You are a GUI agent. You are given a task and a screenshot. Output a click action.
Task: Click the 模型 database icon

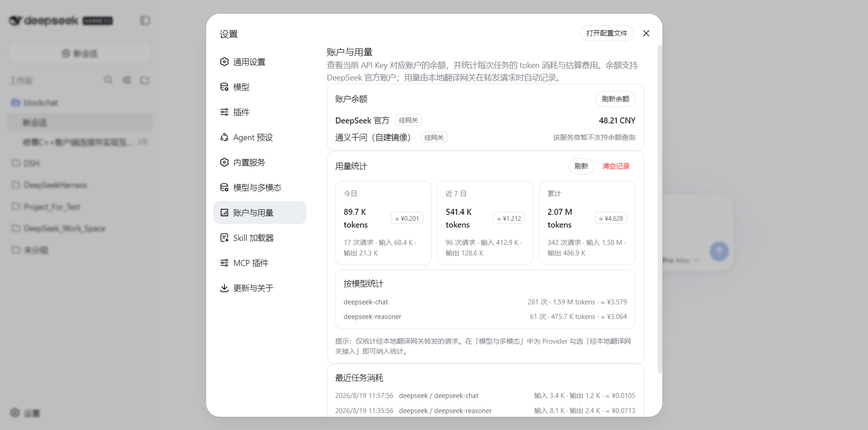click(x=224, y=87)
